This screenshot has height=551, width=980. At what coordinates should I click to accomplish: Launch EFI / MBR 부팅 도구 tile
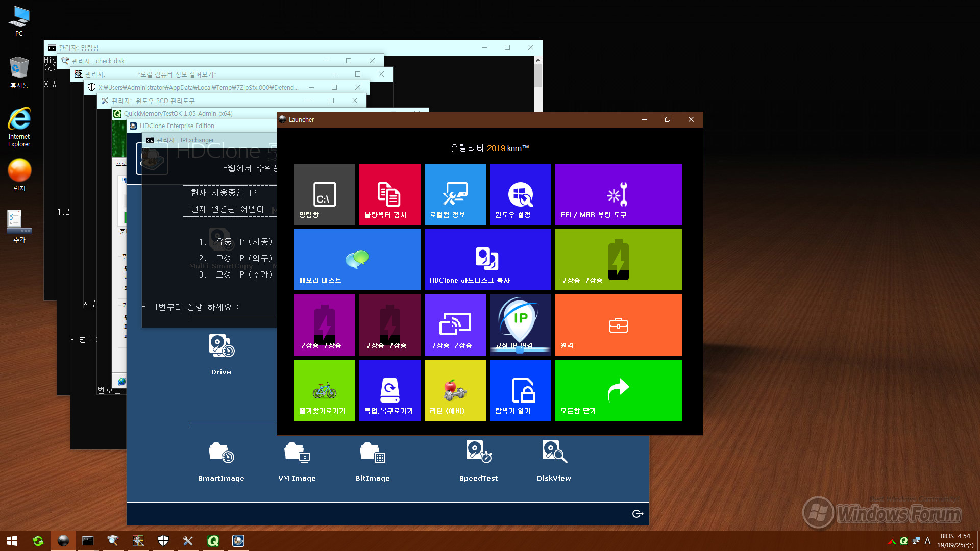tap(618, 194)
